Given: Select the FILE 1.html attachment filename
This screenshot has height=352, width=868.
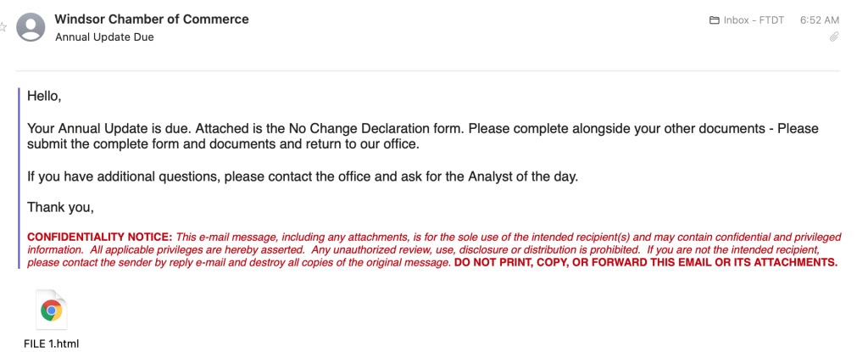Looking at the screenshot, I should click(52, 344).
